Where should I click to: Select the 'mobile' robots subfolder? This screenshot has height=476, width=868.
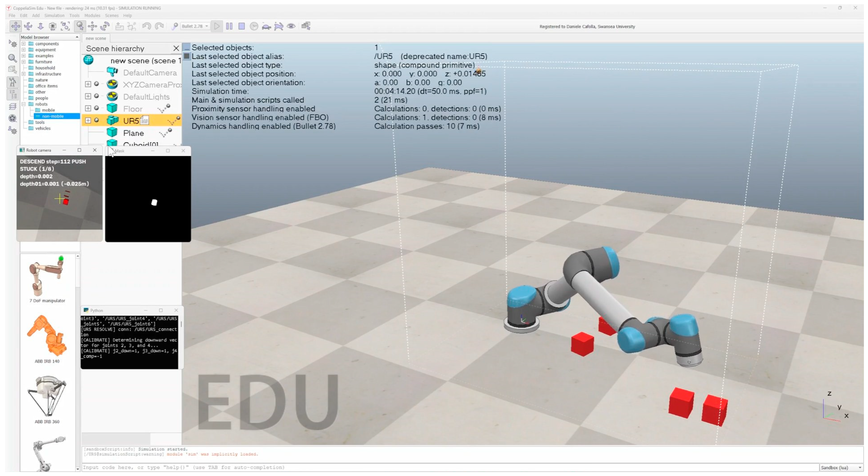(48, 110)
